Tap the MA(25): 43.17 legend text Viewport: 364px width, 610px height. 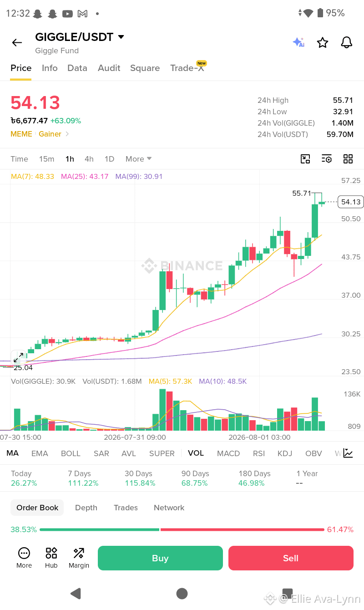tap(85, 176)
